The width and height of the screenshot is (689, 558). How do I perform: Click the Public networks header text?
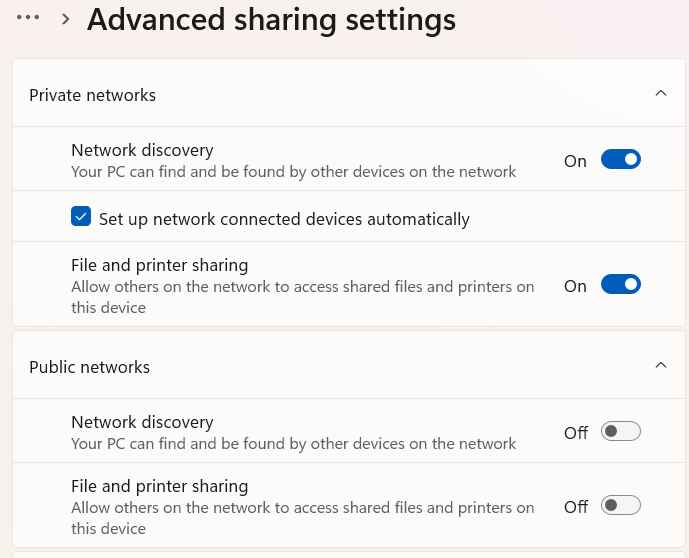89,367
